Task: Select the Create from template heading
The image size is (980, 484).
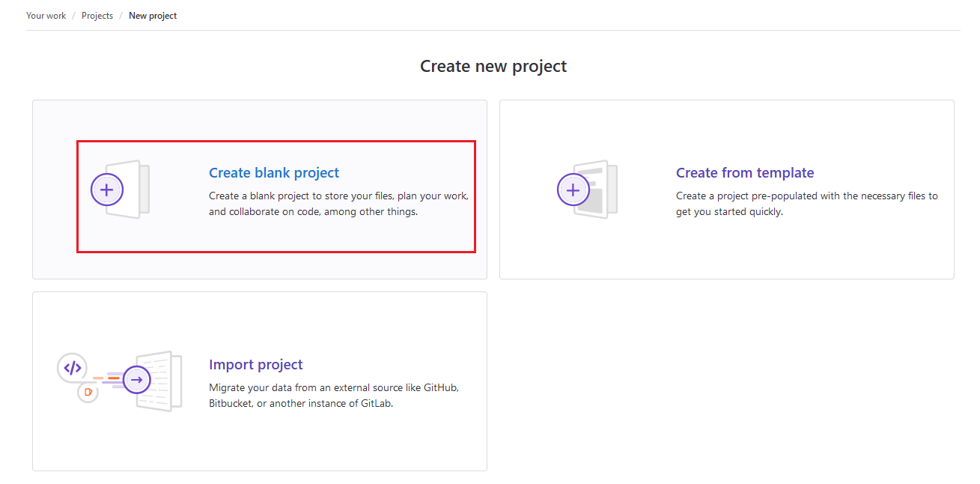Action: [744, 173]
